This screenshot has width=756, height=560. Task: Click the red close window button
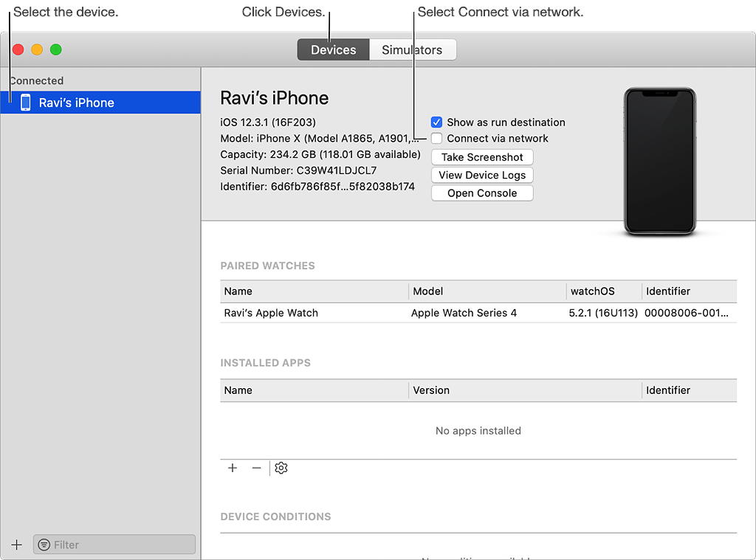[x=18, y=49]
